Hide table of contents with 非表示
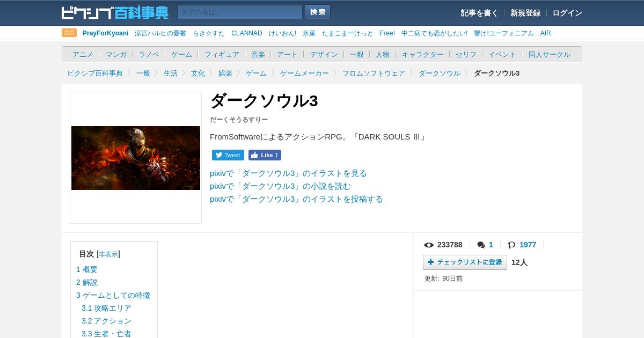Screen dimensions: 644x338 (x=108, y=254)
